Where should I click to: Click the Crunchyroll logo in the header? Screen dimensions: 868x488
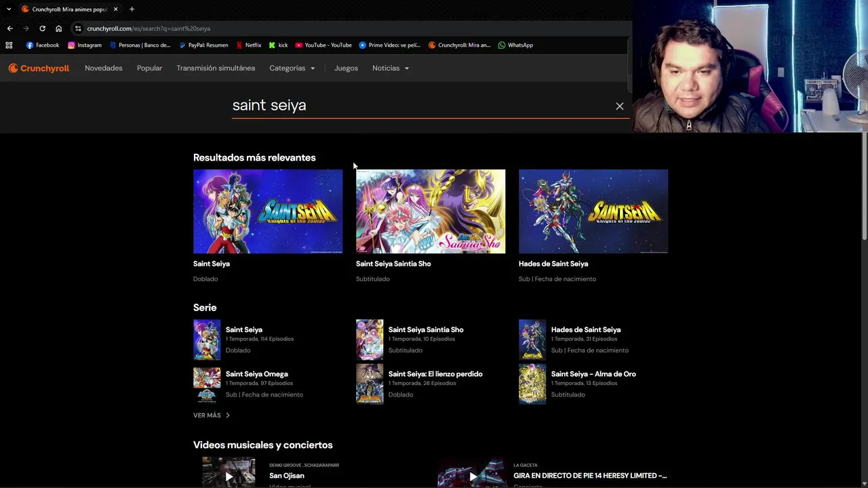pyautogui.click(x=39, y=68)
